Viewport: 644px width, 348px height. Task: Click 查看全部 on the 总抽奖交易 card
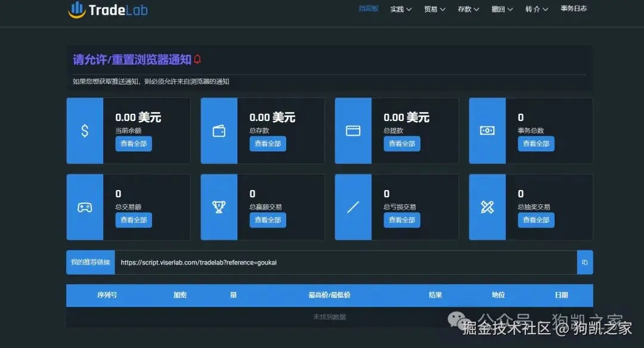point(535,220)
